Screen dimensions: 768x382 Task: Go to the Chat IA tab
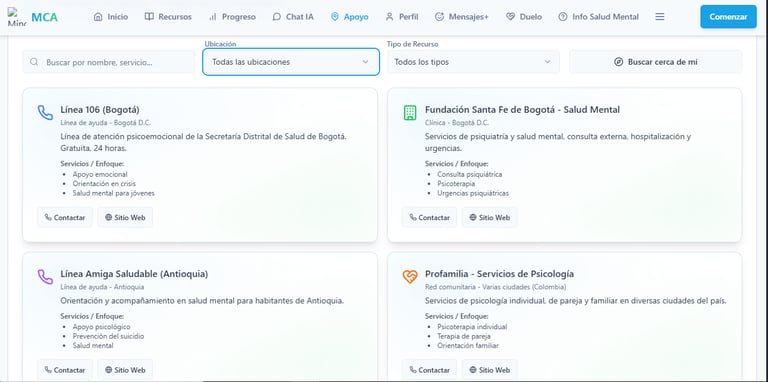point(292,17)
